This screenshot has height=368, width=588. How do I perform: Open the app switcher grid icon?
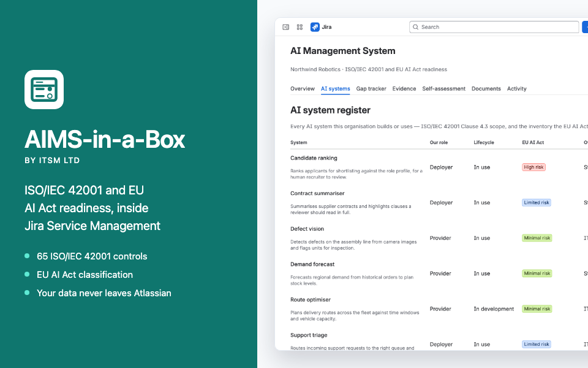point(300,27)
